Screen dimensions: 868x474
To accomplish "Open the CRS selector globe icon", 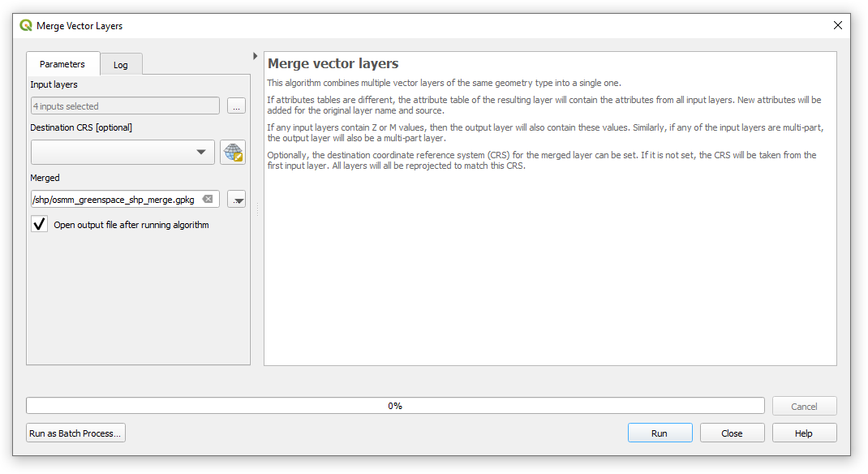I will click(x=233, y=152).
